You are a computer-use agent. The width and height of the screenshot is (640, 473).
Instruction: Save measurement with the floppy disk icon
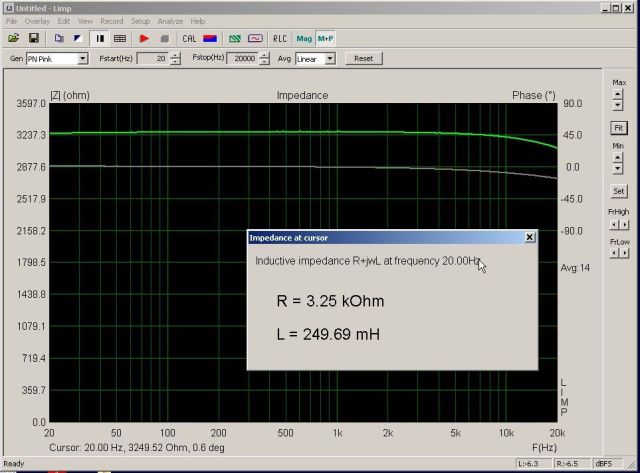(x=33, y=38)
